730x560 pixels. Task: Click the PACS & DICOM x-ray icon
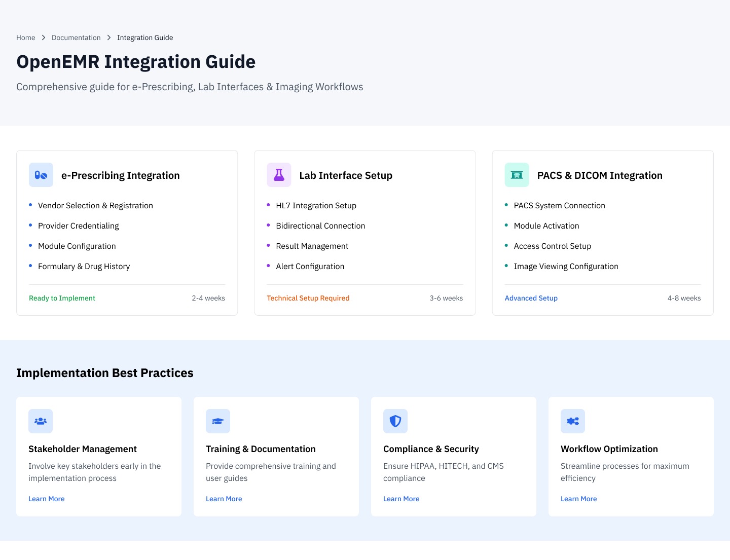(x=517, y=175)
